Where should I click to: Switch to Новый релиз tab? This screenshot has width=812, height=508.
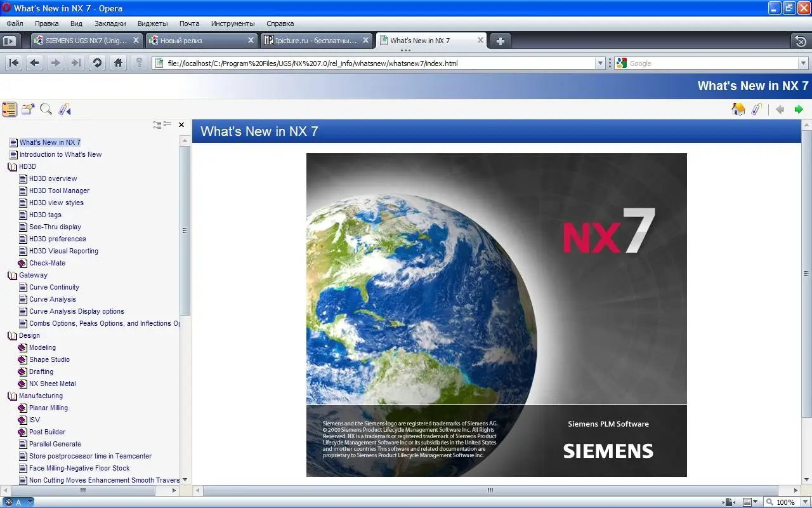click(202, 41)
